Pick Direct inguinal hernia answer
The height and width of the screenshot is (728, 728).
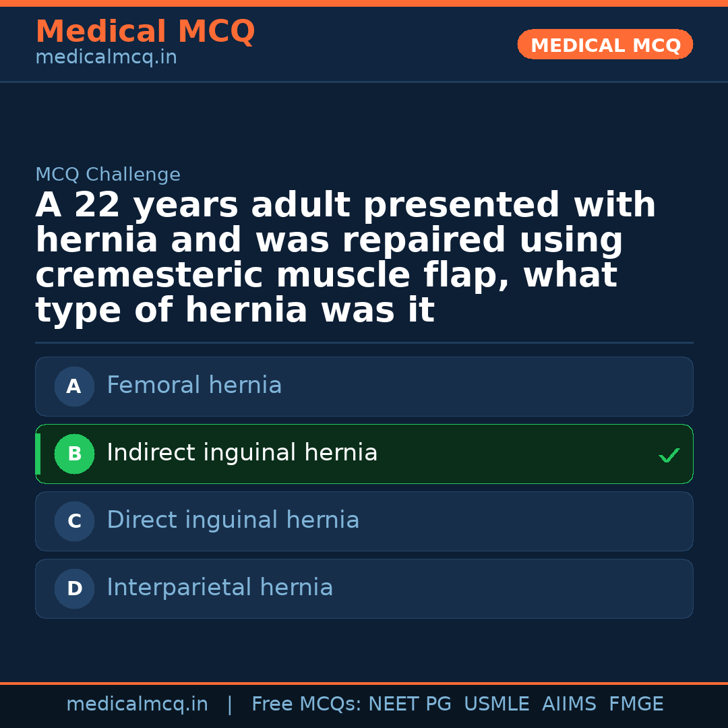click(233, 520)
